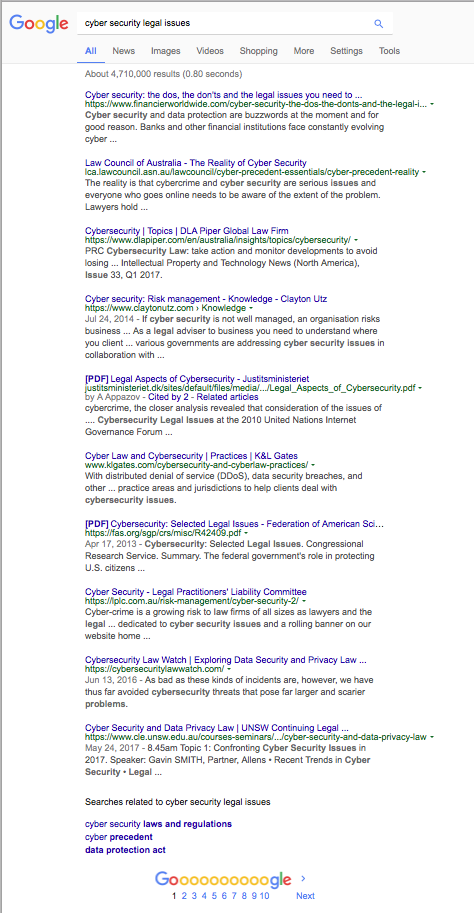Search related 'data protection act'
This screenshot has height=913, width=474.
125,850
